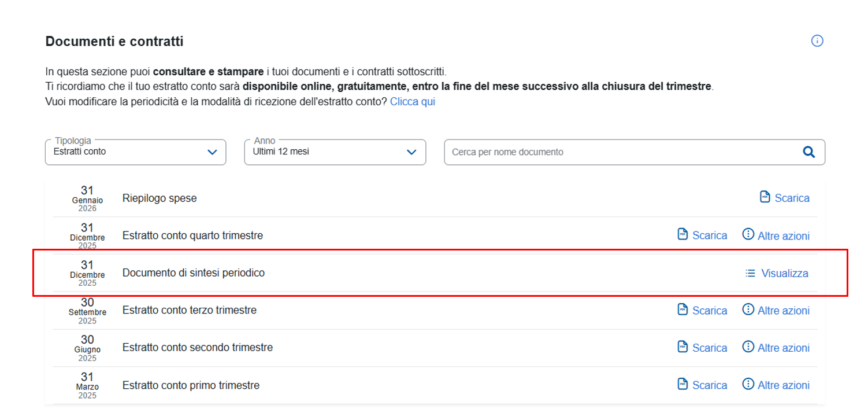The image size is (868, 420).
Task: Click the info icon next to Documenti e contratti
Action: 817,41
